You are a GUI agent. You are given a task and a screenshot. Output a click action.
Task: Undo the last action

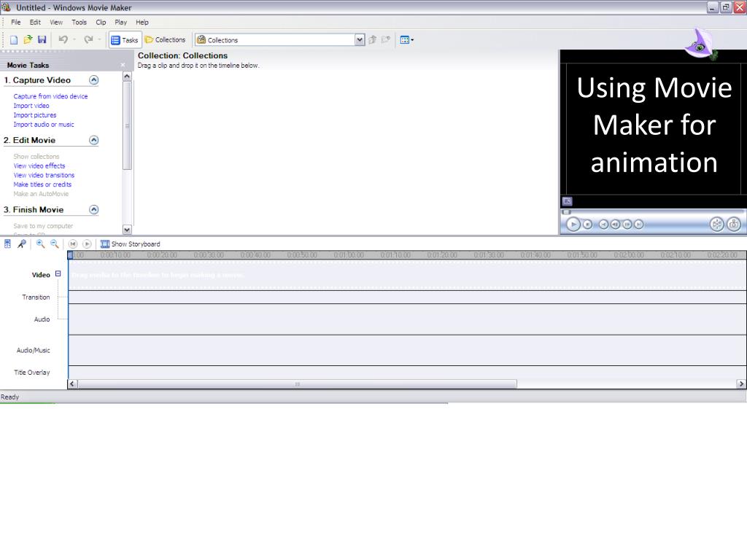click(x=63, y=40)
